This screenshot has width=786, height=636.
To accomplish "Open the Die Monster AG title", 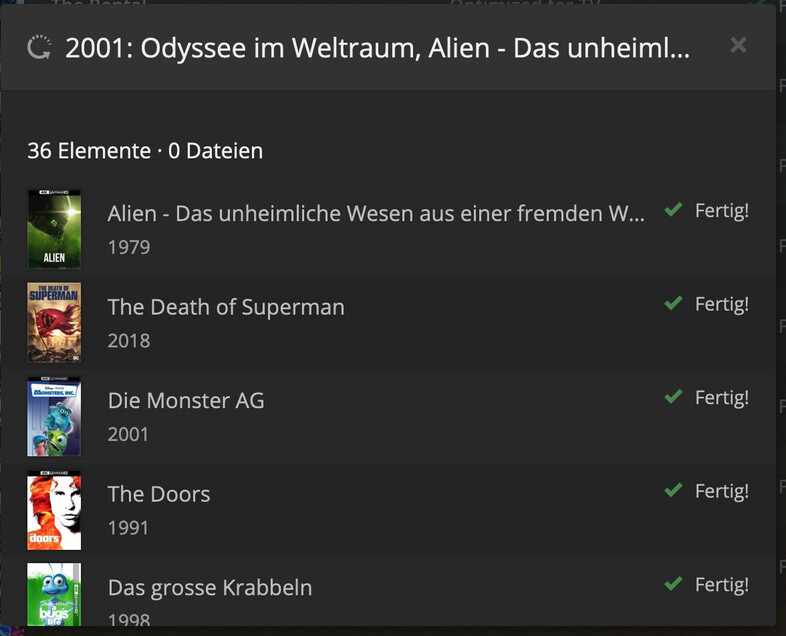I will [186, 401].
